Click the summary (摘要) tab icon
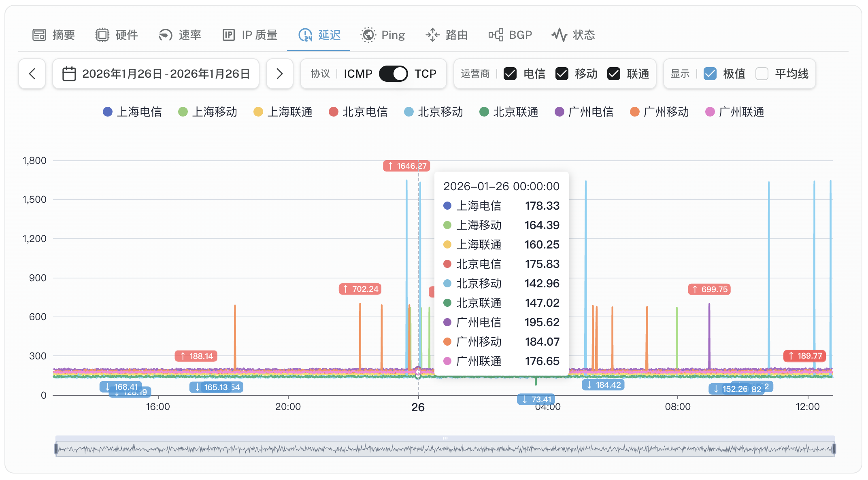This screenshot has height=480, width=868. (39, 35)
